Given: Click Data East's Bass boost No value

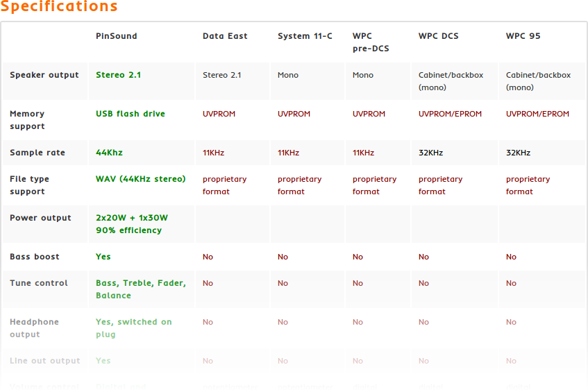Looking at the screenshot, I should click(208, 257).
